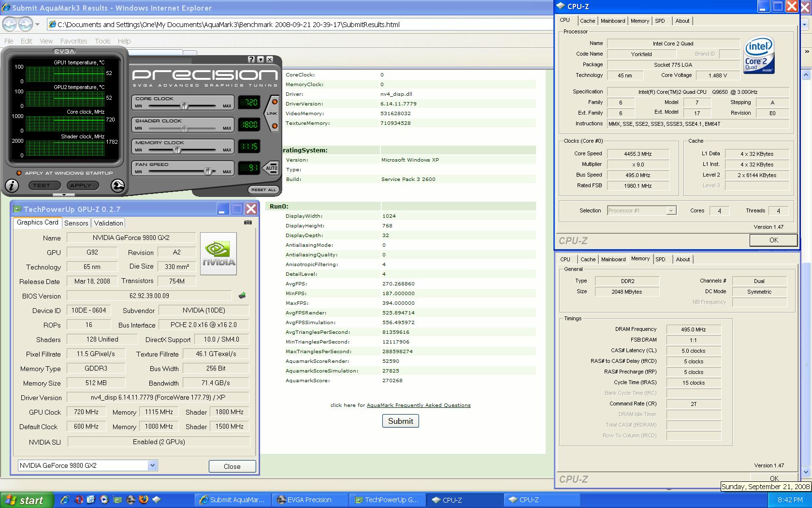Click the Submit button for AquaMark results
This screenshot has height=508, width=812.
tap(400, 421)
